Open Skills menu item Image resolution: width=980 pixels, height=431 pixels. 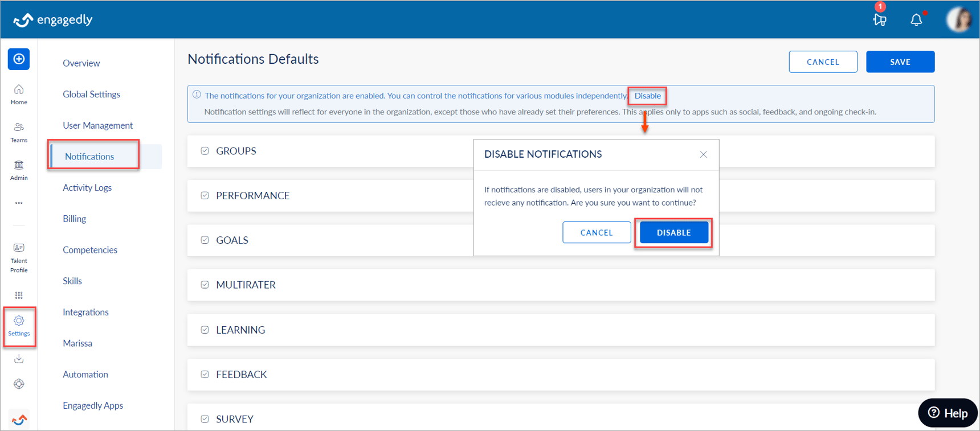(72, 281)
